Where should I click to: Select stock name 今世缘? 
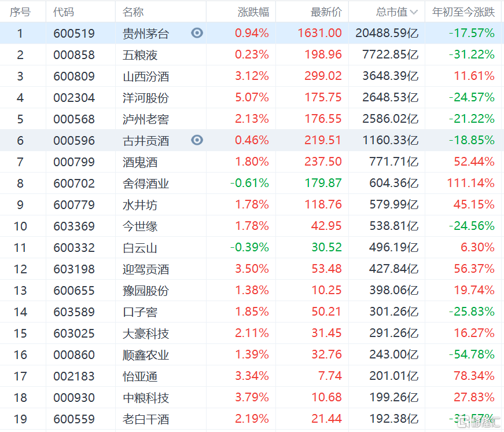pyautogui.click(x=140, y=226)
